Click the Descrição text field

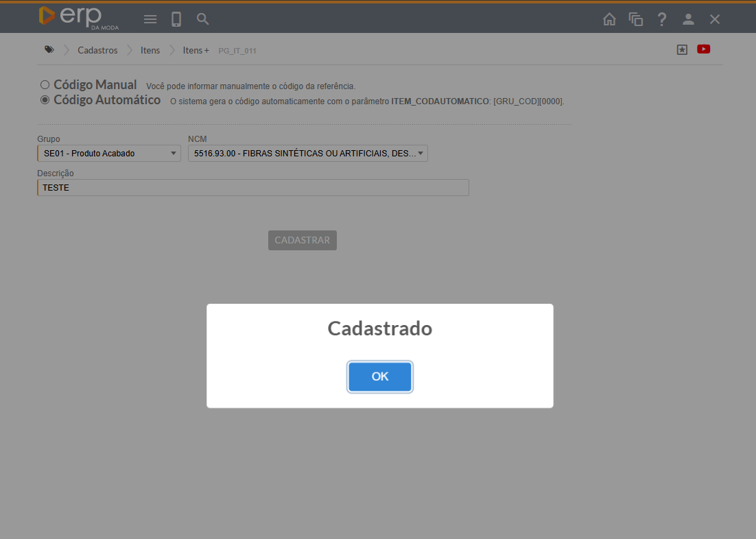[253, 187]
